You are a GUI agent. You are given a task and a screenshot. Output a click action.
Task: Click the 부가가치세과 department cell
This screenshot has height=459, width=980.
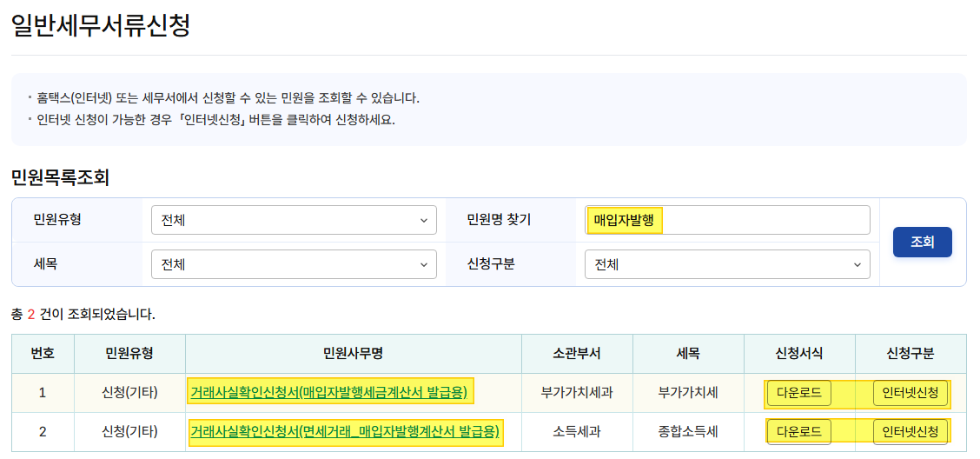577,393
